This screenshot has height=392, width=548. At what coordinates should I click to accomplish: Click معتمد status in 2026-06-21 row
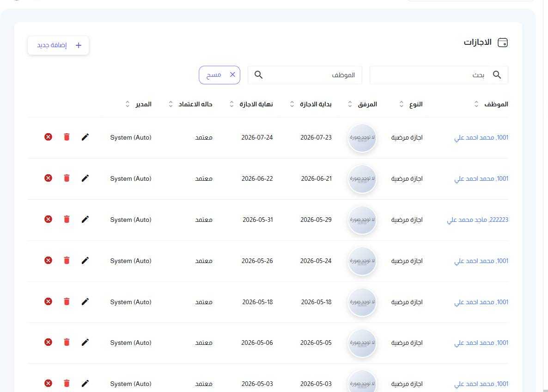click(x=204, y=179)
